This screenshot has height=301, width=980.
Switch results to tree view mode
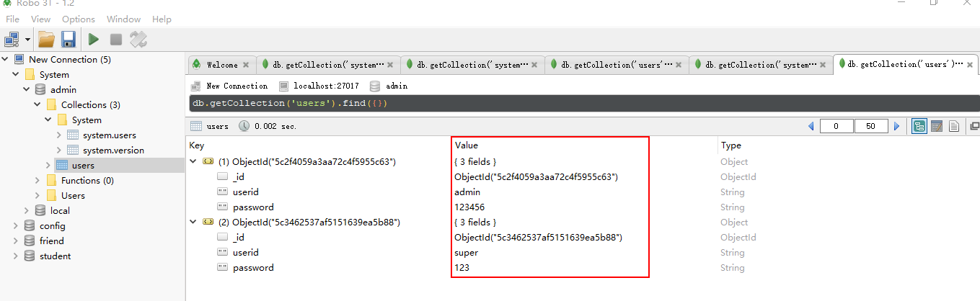click(919, 126)
